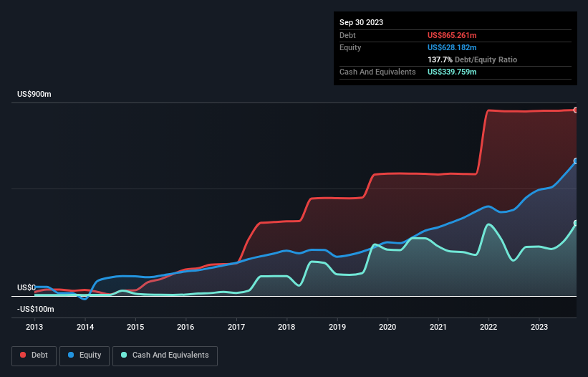Click the -US$100m y-axis label
Viewport: 588px width, 377px height.
pyautogui.click(x=36, y=309)
